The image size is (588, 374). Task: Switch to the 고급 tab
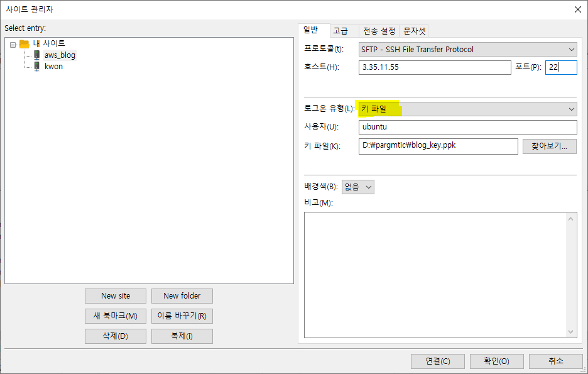click(340, 31)
